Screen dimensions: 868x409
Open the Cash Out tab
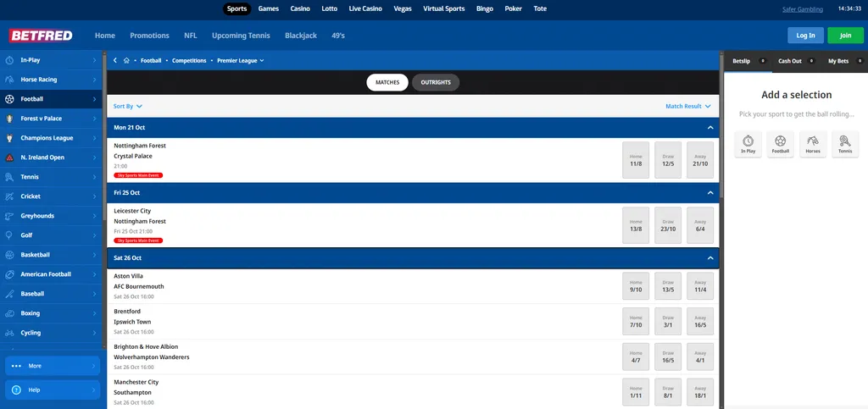[x=796, y=61]
